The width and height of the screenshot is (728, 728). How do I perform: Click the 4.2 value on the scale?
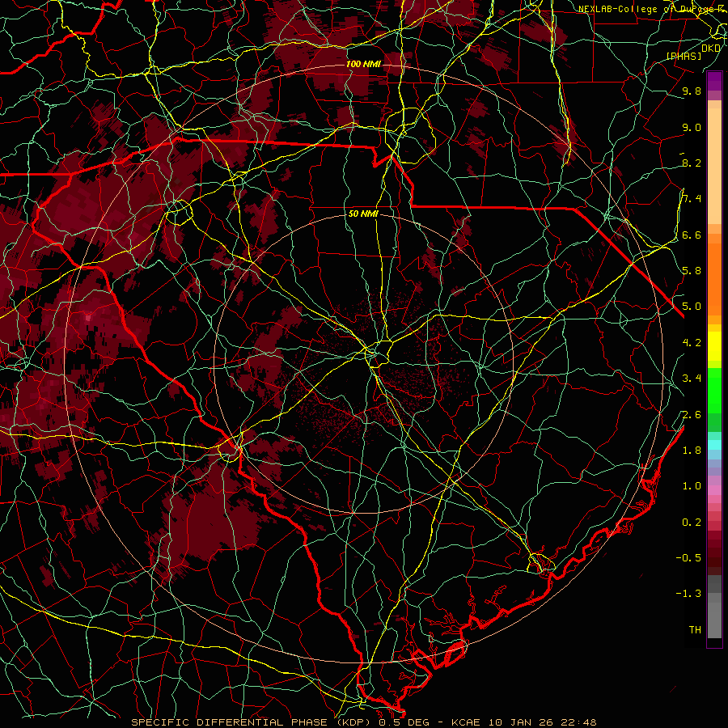(692, 343)
